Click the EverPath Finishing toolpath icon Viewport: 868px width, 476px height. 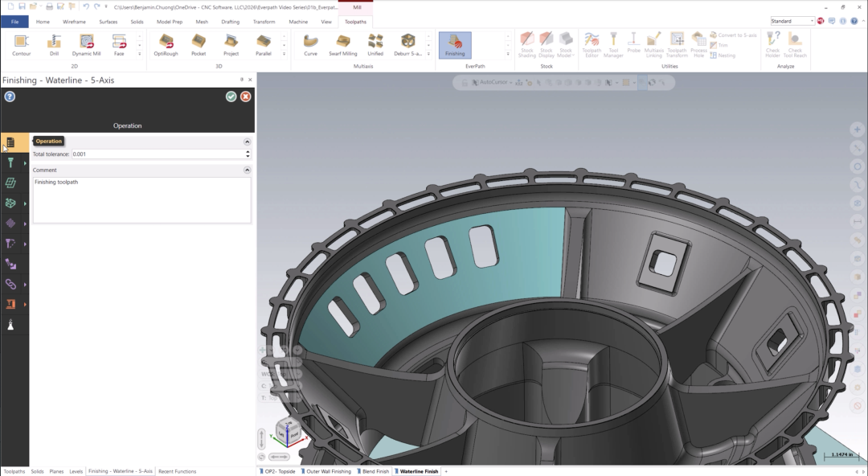[x=455, y=45]
